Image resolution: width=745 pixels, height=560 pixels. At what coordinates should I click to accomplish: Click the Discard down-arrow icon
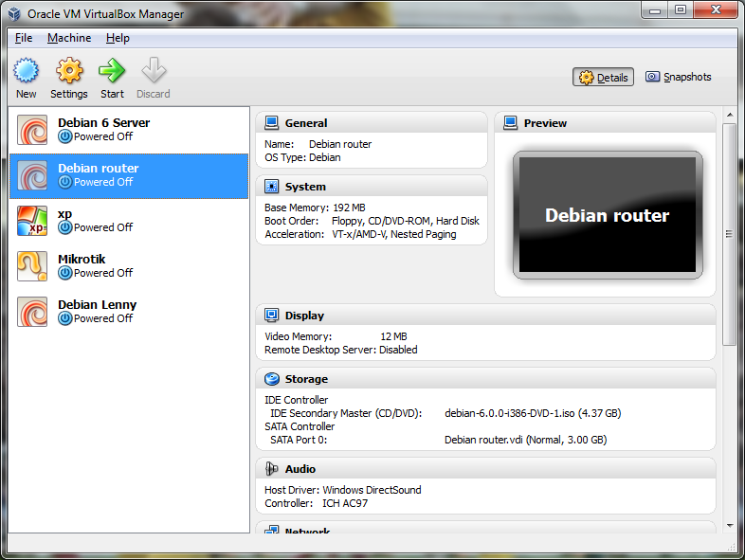pos(154,70)
